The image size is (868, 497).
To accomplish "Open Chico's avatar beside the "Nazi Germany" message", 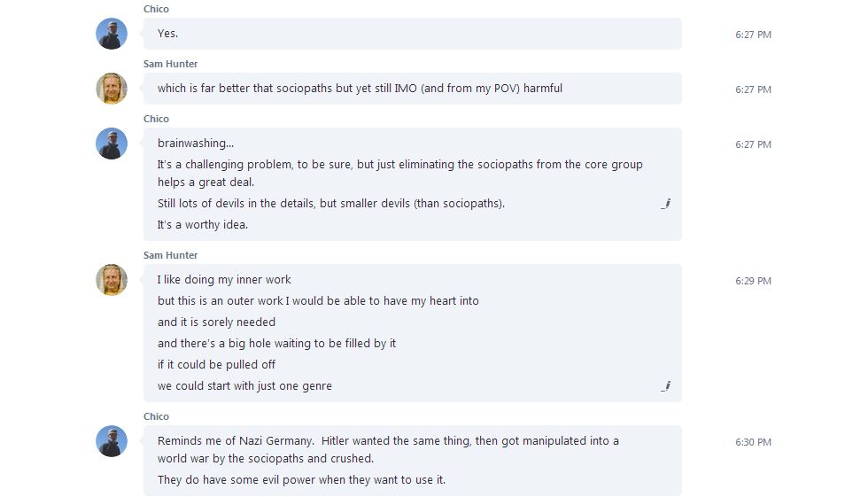I will pos(112,441).
